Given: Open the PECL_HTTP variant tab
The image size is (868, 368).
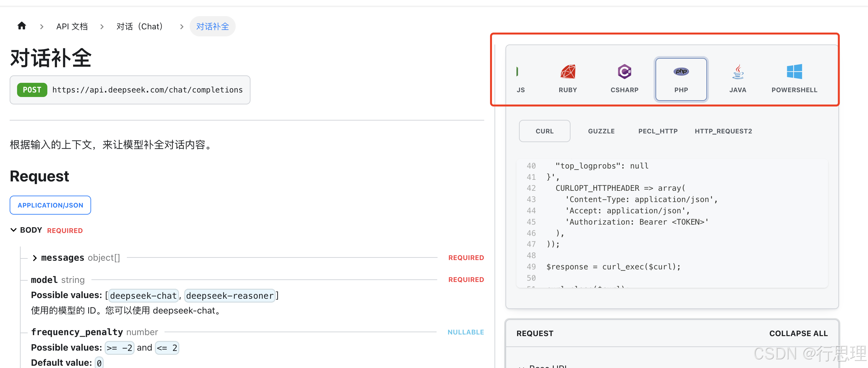Looking at the screenshot, I should click(x=657, y=131).
